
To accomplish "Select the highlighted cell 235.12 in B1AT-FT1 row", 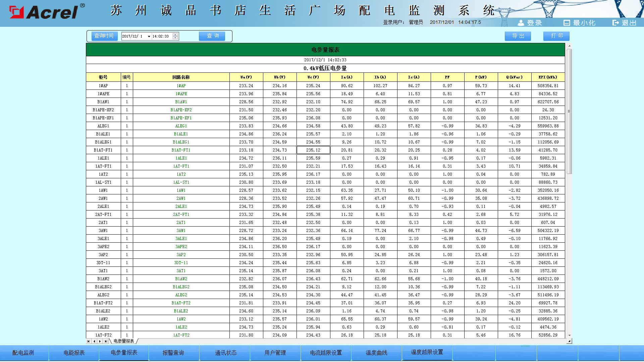I will click(x=313, y=150).
